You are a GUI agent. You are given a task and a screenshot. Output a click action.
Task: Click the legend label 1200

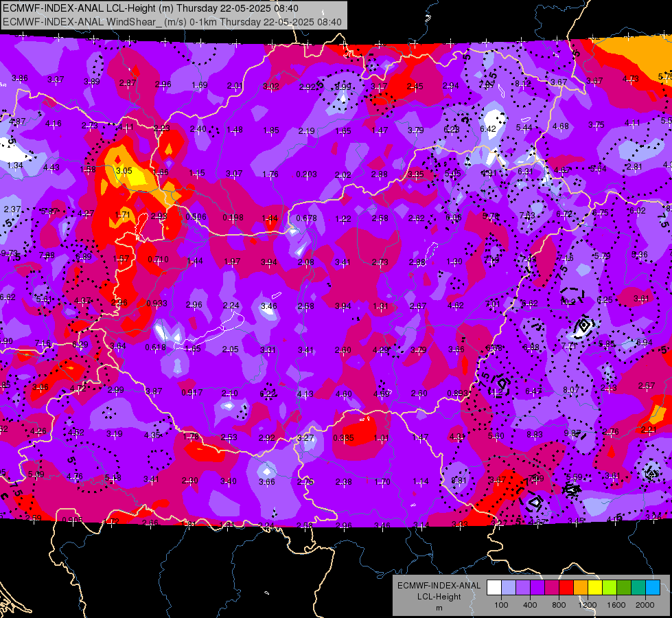(588, 605)
